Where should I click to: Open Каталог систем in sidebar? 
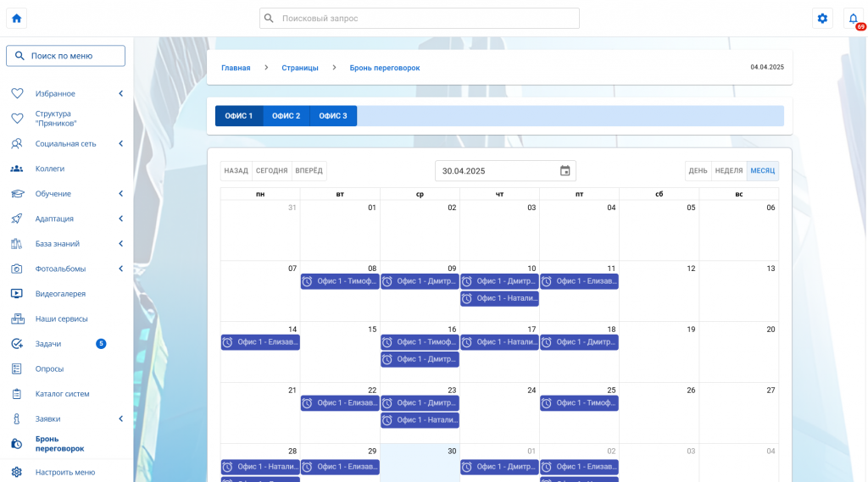click(62, 394)
